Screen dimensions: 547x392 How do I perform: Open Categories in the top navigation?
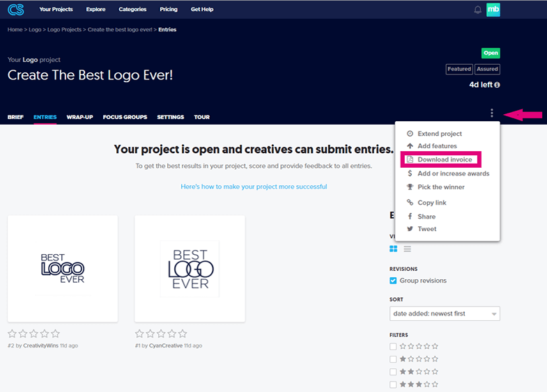[x=132, y=9]
